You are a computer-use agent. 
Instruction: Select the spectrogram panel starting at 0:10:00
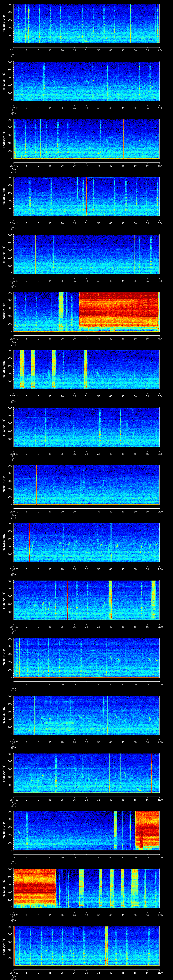click(x=87, y=543)
